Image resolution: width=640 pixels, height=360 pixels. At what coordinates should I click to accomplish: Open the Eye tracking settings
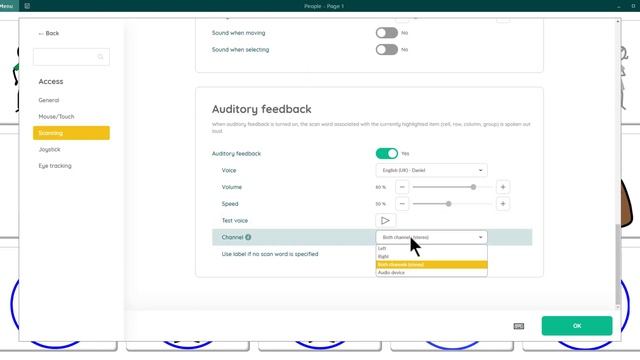pos(55,166)
